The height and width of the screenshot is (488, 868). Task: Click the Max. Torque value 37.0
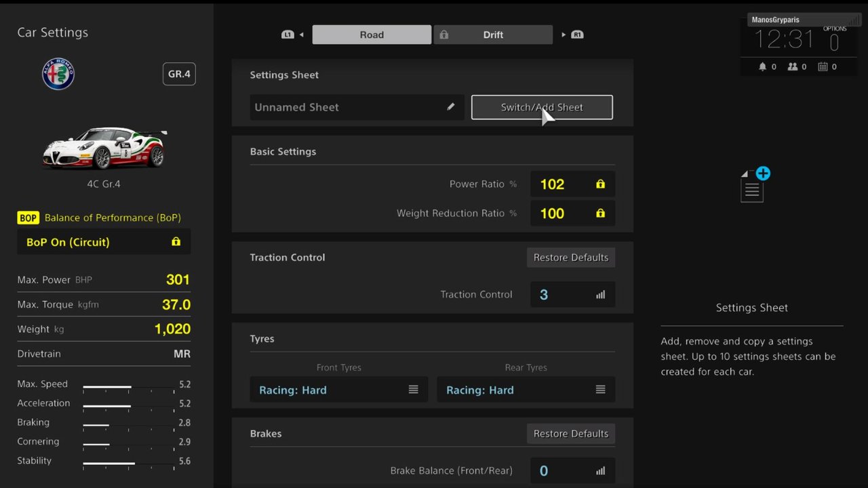coord(176,304)
